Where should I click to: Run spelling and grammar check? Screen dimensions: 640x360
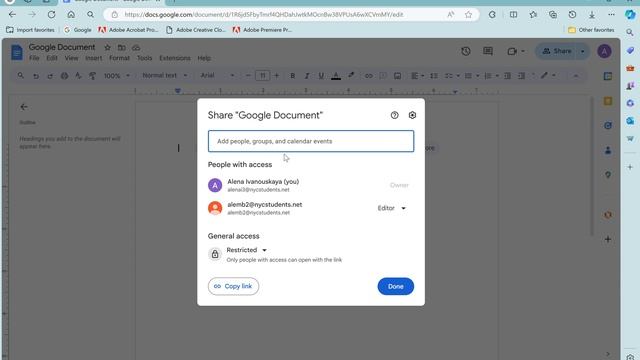pyautogui.click(x=78, y=76)
